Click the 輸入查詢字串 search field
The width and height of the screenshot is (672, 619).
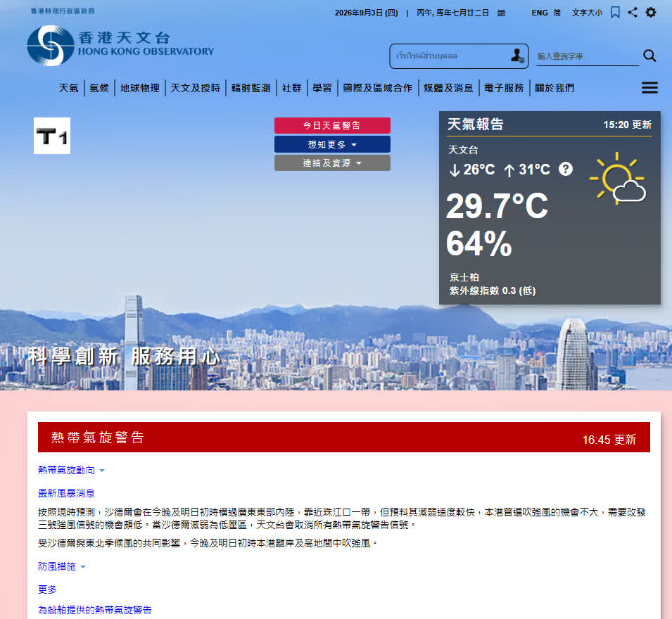(x=588, y=56)
